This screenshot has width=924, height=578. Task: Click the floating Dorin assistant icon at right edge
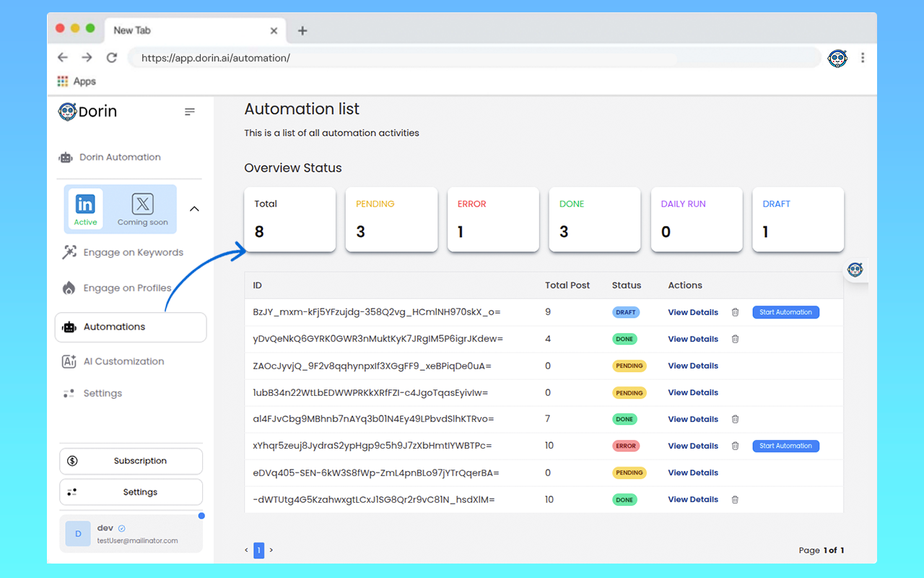(x=855, y=269)
